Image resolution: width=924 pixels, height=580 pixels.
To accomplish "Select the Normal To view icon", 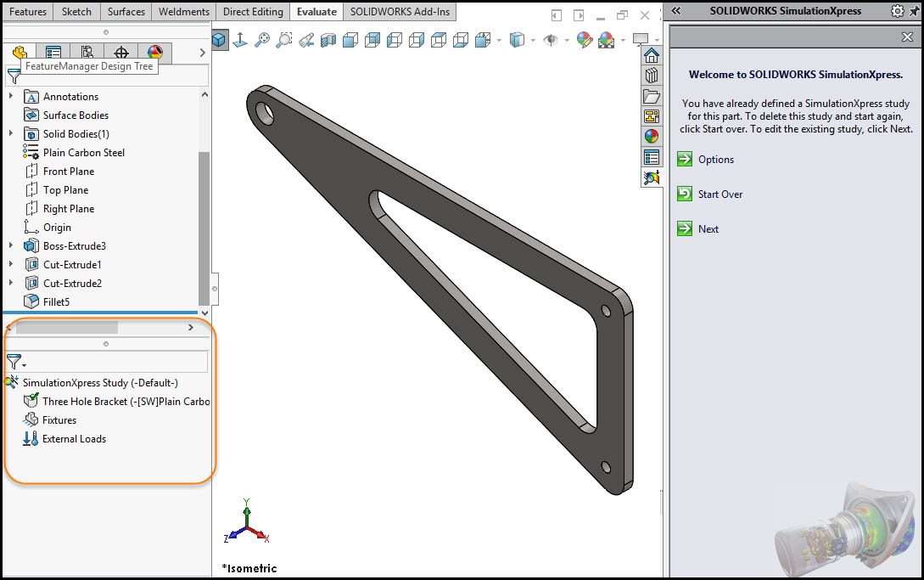I will point(240,40).
